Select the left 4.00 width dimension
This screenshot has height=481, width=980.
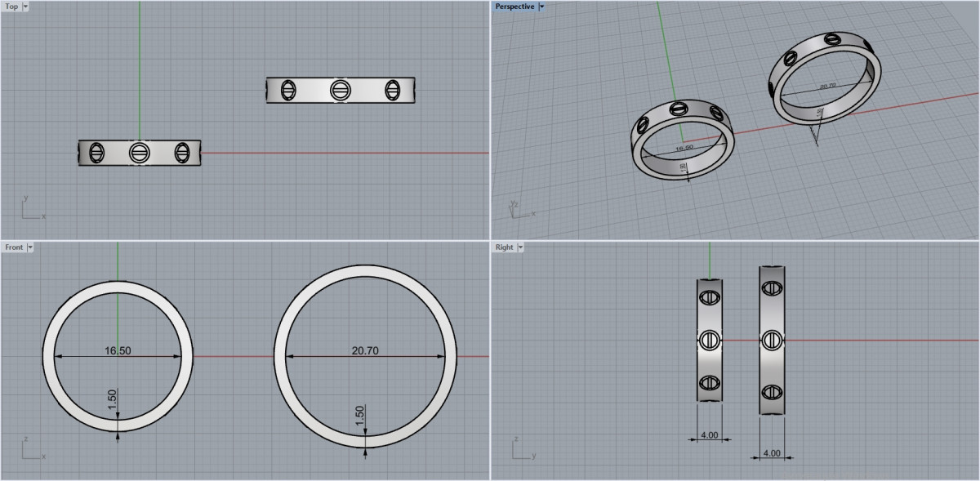tap(709, 435)
